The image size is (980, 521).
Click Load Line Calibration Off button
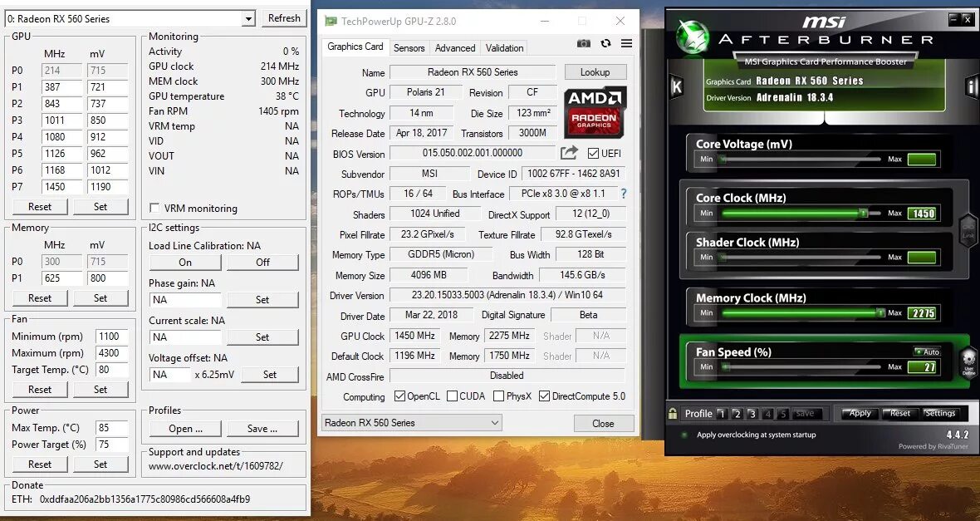[262, 262]
